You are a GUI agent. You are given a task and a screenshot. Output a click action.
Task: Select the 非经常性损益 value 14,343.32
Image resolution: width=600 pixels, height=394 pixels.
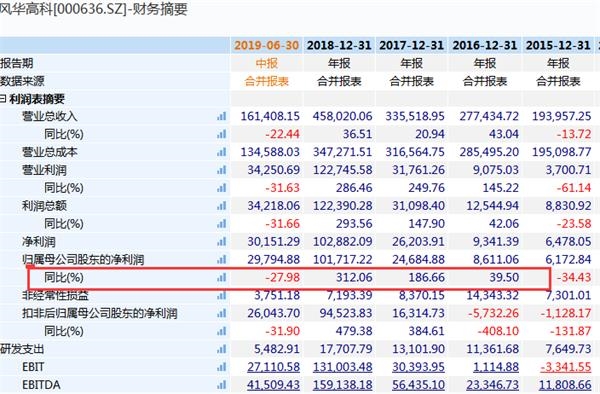coord(492,296)
